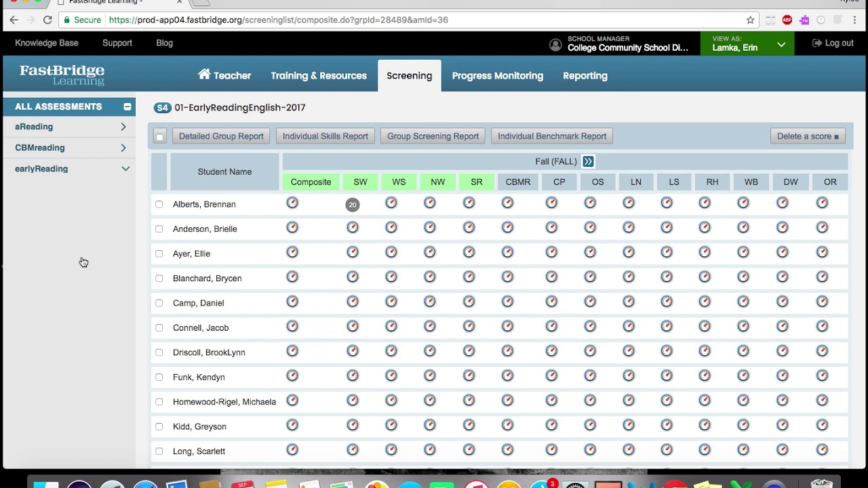This screenshot has width=868, height=488.
Task: Open the Chrome three-dot menu
Action: [x=854, y=20]
